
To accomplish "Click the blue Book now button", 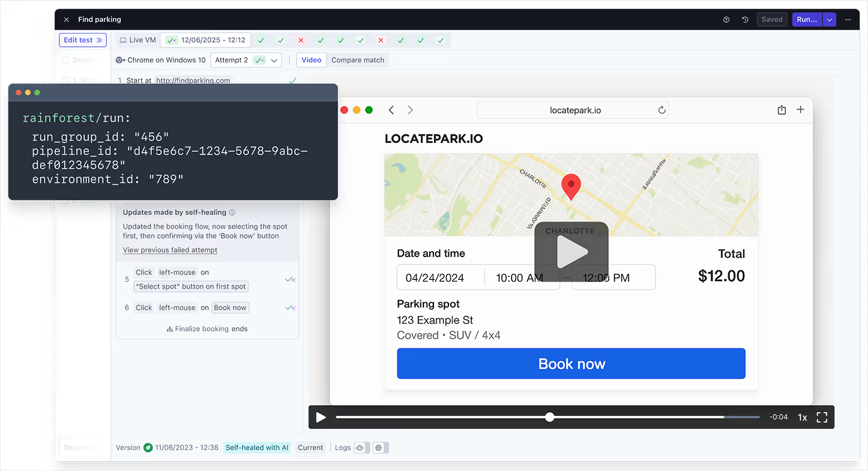I will pos(571,363).
